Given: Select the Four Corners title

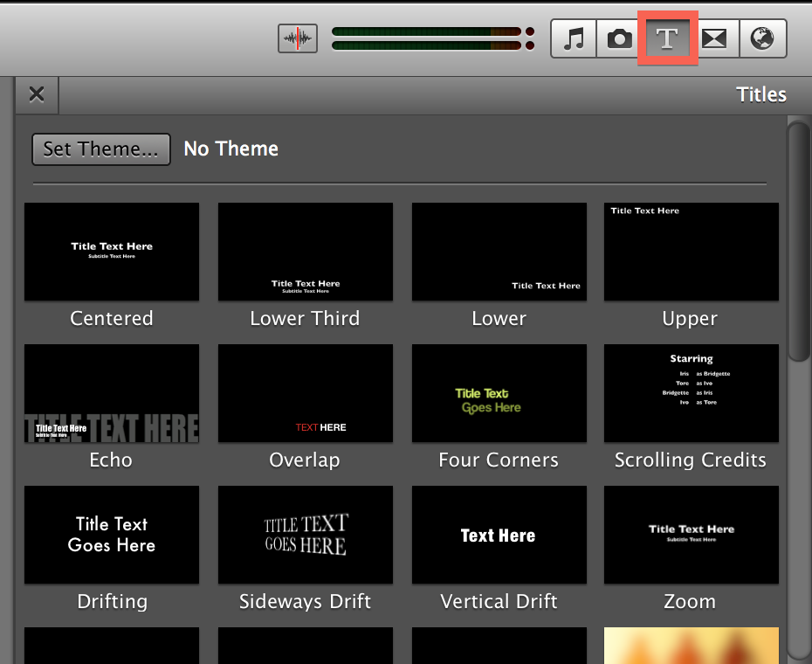Looking at the screenshot, I should click(499, 393).
